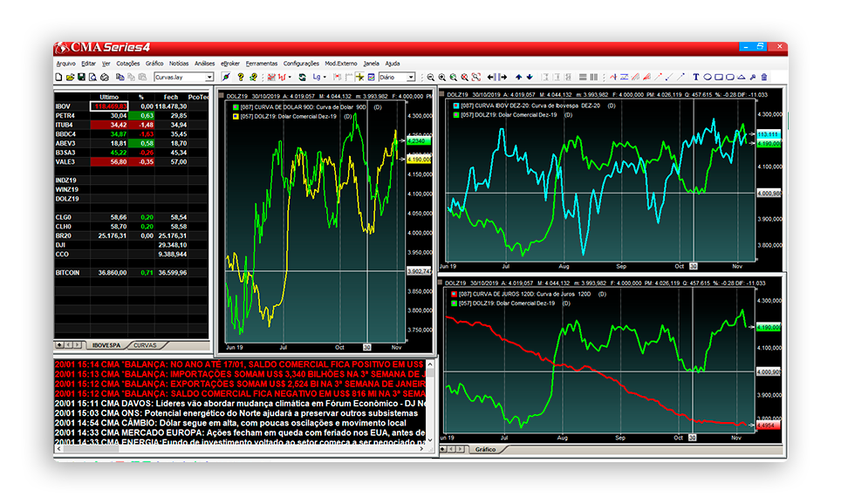
Task: Click the DOLZ19 ticker row in quotes
Action: (132, 199)
